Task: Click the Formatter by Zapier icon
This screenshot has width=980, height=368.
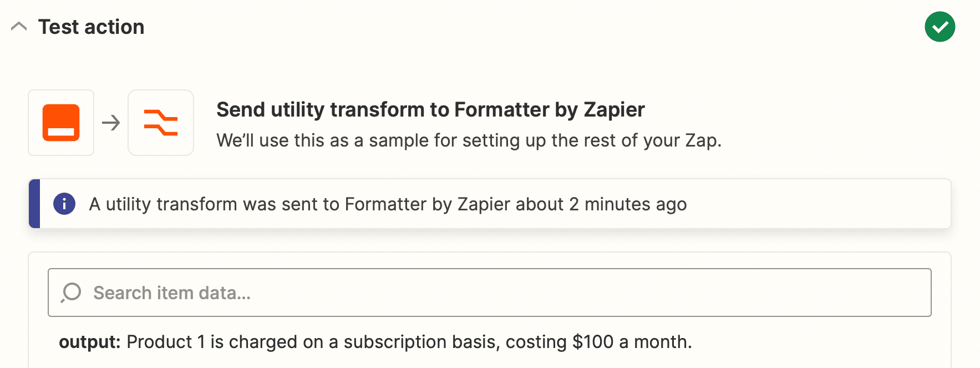Action: (161, 123)
